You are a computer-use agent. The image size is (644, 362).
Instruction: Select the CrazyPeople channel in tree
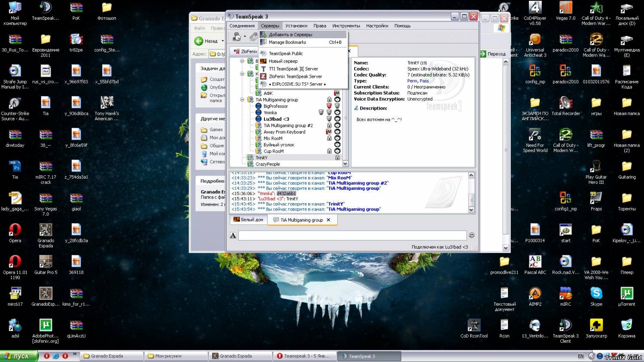point(267,164)
